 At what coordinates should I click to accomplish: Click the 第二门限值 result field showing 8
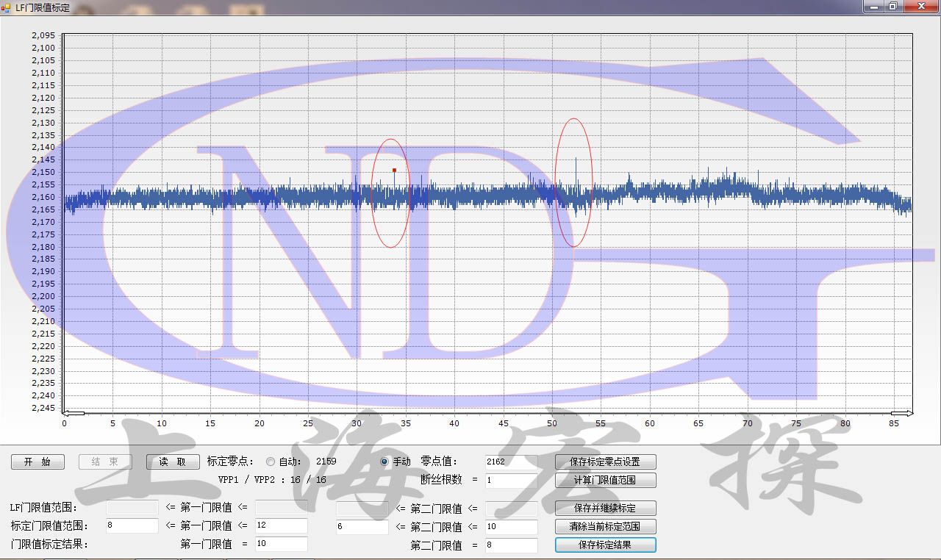(x=511, y=545)
